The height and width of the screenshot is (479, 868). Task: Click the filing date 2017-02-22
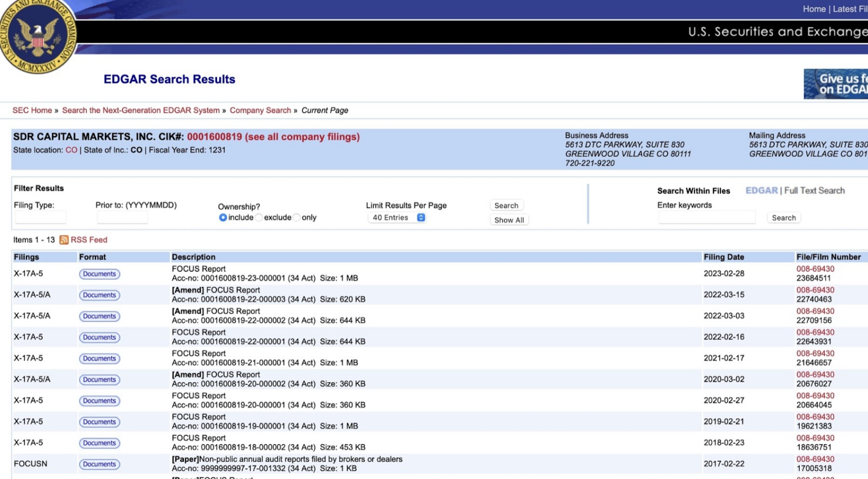click(724, 464)
